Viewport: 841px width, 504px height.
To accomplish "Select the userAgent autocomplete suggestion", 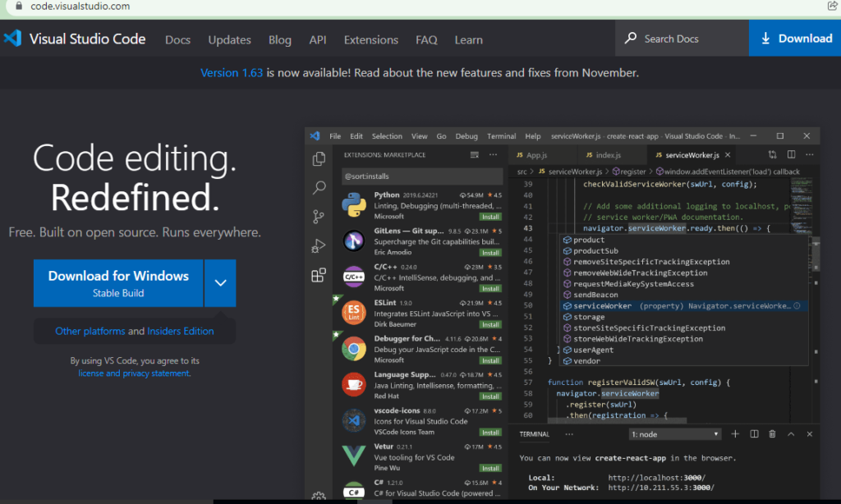I will [683, 350].
